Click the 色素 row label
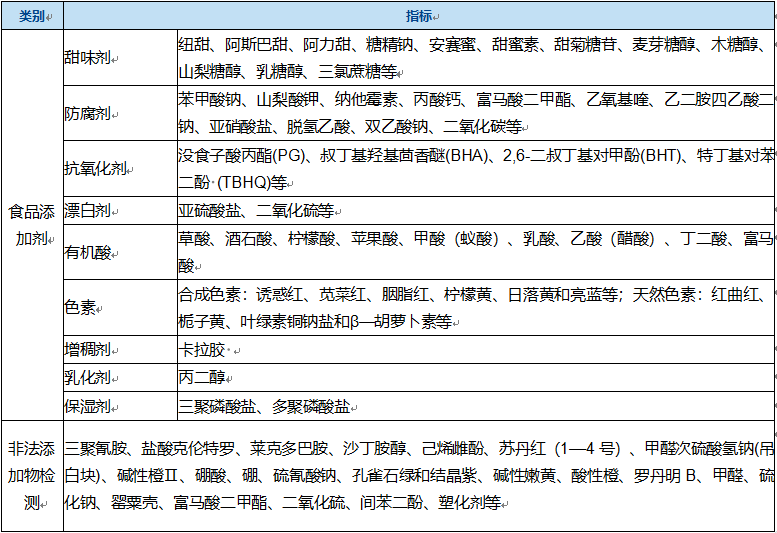The height and width of the screenshot is (533, 777). [80, 307]
